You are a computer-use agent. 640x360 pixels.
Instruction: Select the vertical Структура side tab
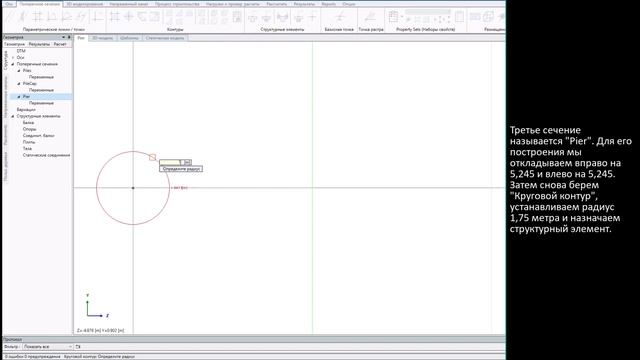(6, 60)
